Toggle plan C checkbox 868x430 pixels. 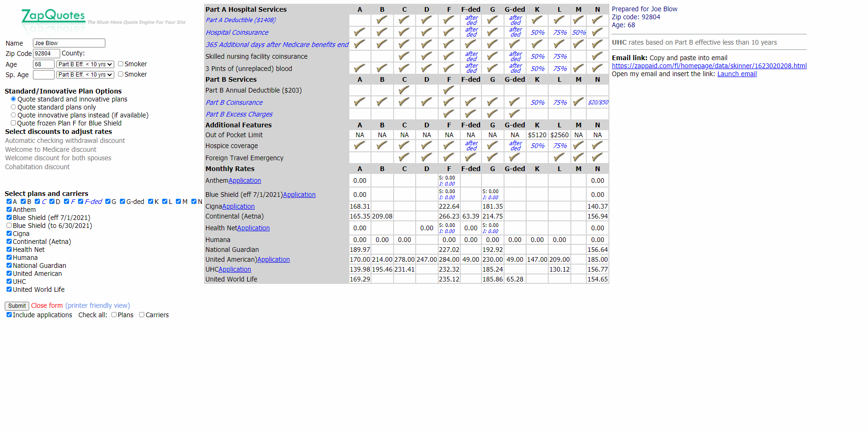(38, 202)
